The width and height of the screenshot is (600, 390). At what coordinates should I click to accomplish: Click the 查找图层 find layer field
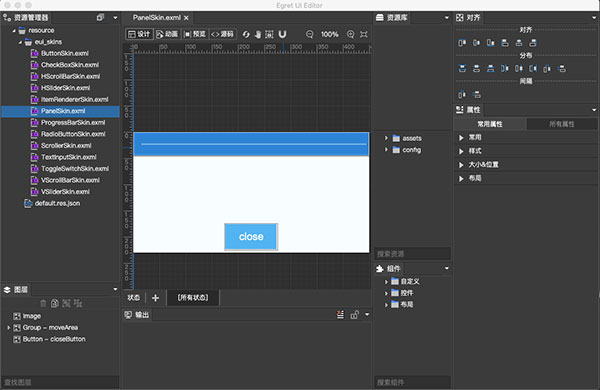click(60, 382)
